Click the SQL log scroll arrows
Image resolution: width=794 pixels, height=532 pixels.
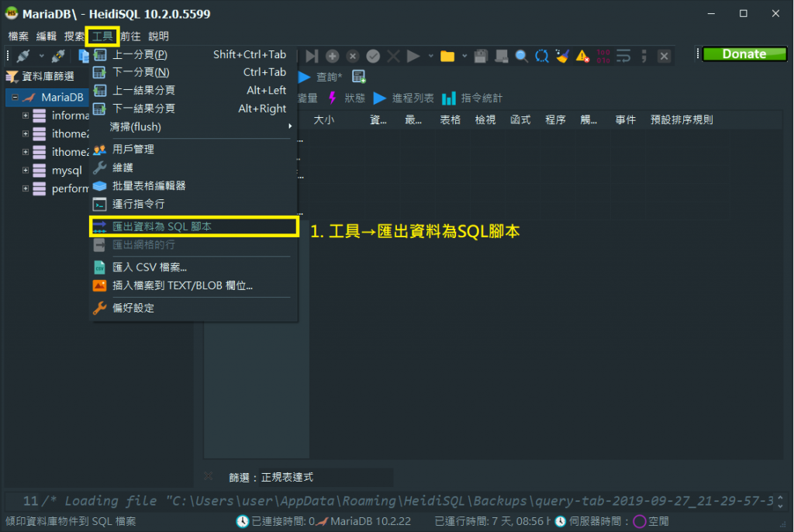(780, 501)
